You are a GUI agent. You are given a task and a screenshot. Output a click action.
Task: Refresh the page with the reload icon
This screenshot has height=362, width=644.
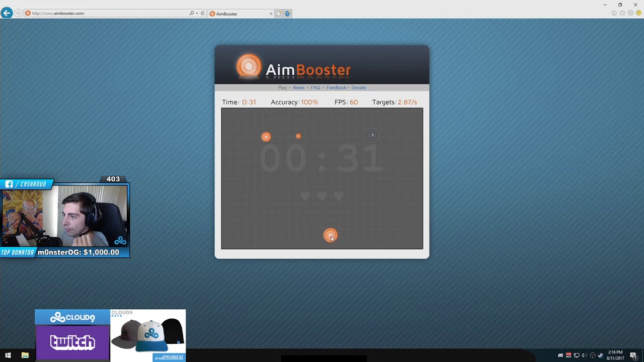203,13
